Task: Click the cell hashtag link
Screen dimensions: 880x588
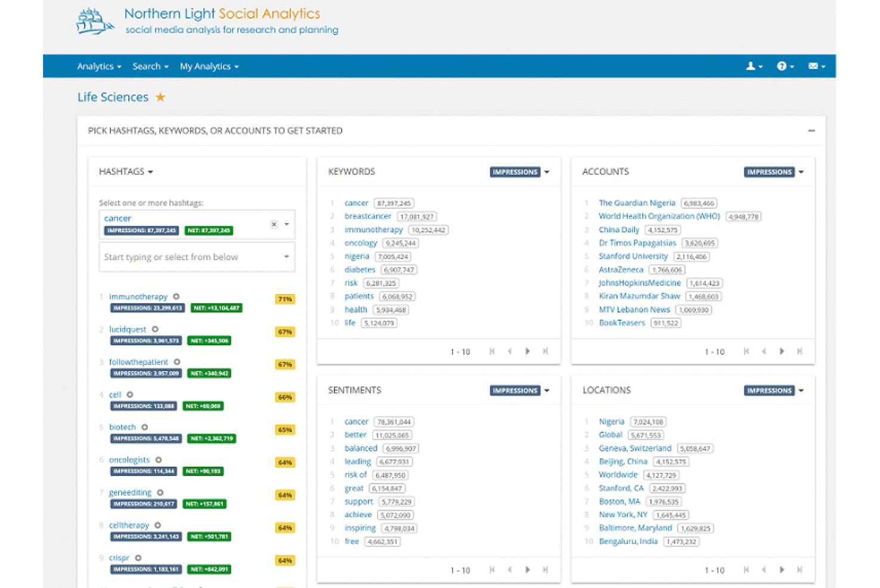Action: 115,395
